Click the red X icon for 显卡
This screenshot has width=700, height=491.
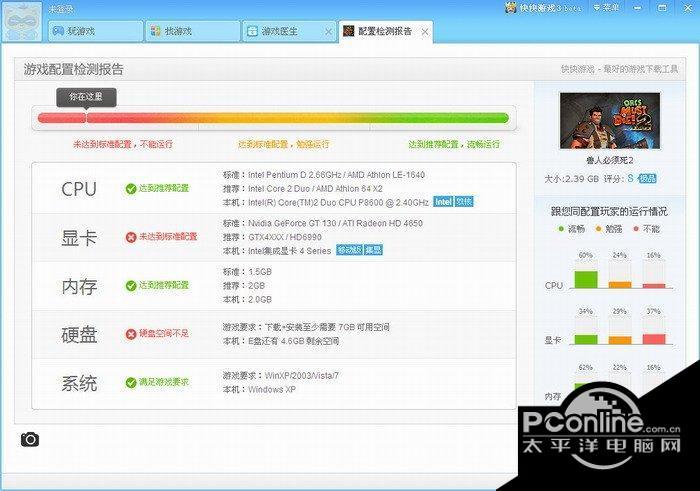[131, 237]
